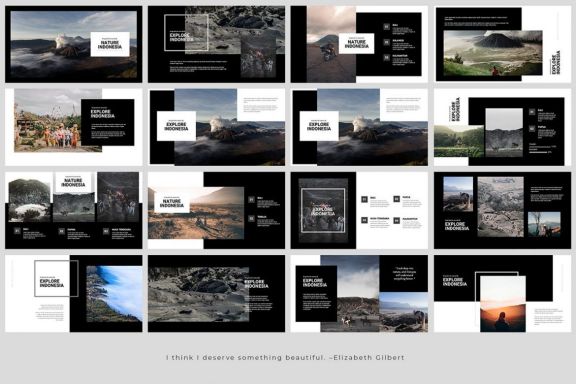Open the first volcano 'Nature Indonesia' title slide
576x384 pixels.
[74, 44]
